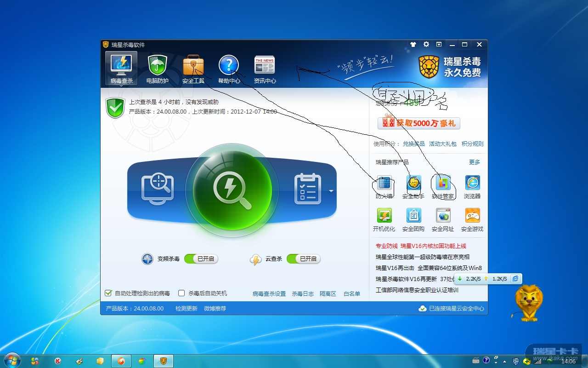Open news 瑞星V16再出击 全面兼容64位系统及Win8
588x368 pixels.
(x=429, y=268)
